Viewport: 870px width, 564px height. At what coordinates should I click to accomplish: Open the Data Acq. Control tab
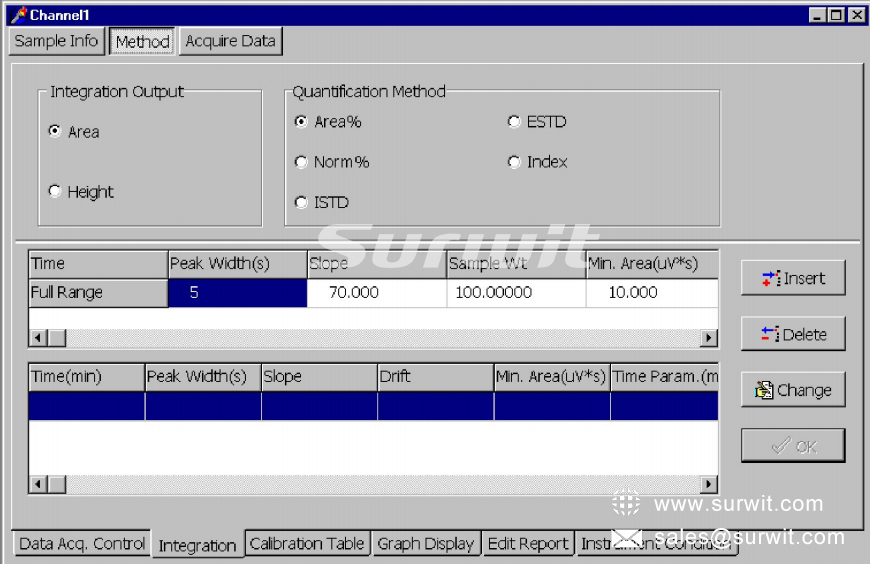pos(82,544)
